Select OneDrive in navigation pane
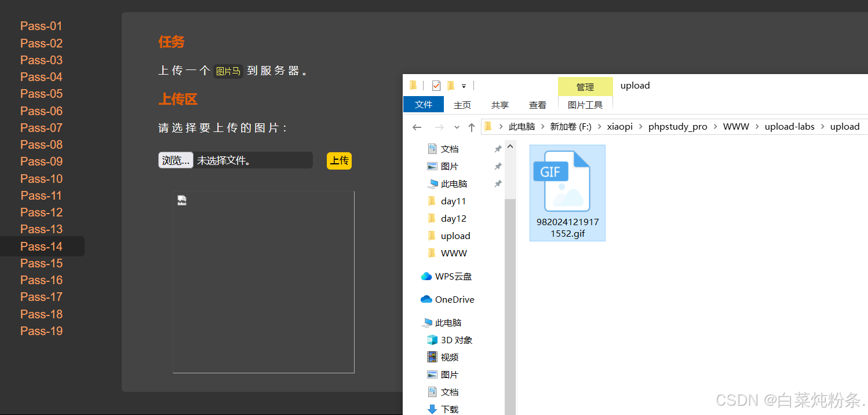This screenshot has width=868, height=415. click(x=454, y=299)
